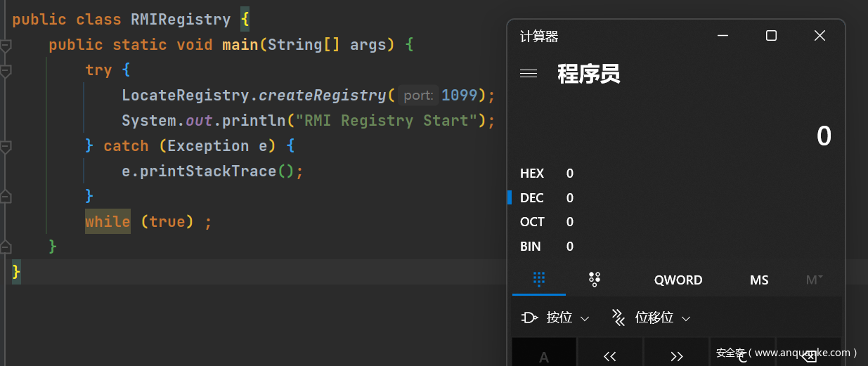Select HEX number base
The width and height of the screenshot is (868, 366).
(532, 174)
